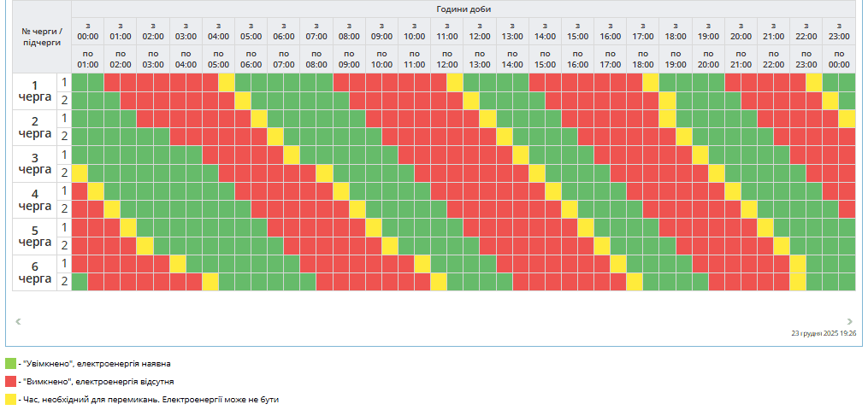
Task: Click the "4 черга" row label
Action: [x=34, y=199]
